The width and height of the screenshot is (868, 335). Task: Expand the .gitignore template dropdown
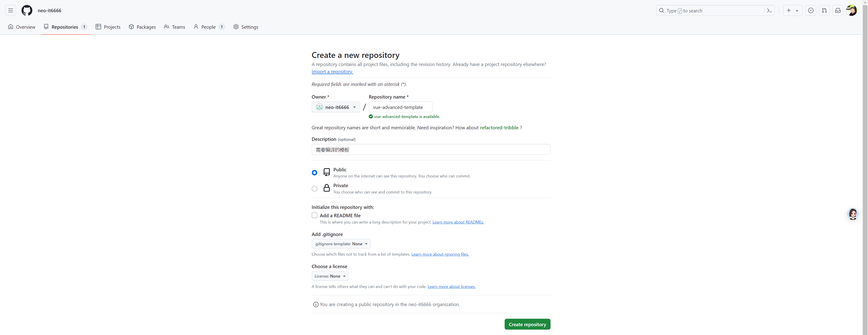coord(341,244)
